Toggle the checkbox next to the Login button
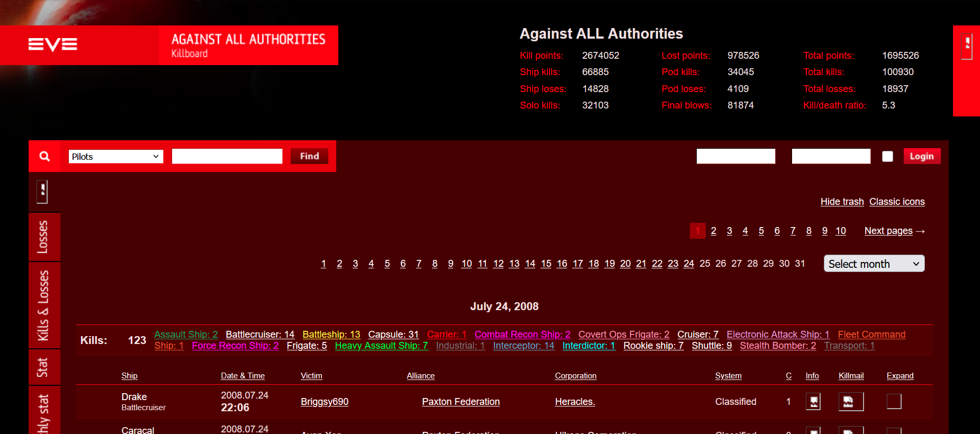This screenshot has width=980, height=434. (x=887, y=156)
